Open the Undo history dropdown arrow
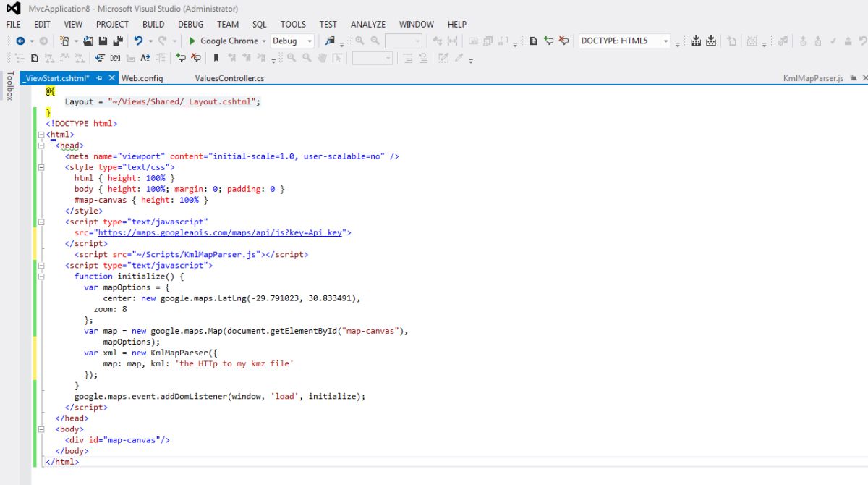 click(x=150, y=41)
